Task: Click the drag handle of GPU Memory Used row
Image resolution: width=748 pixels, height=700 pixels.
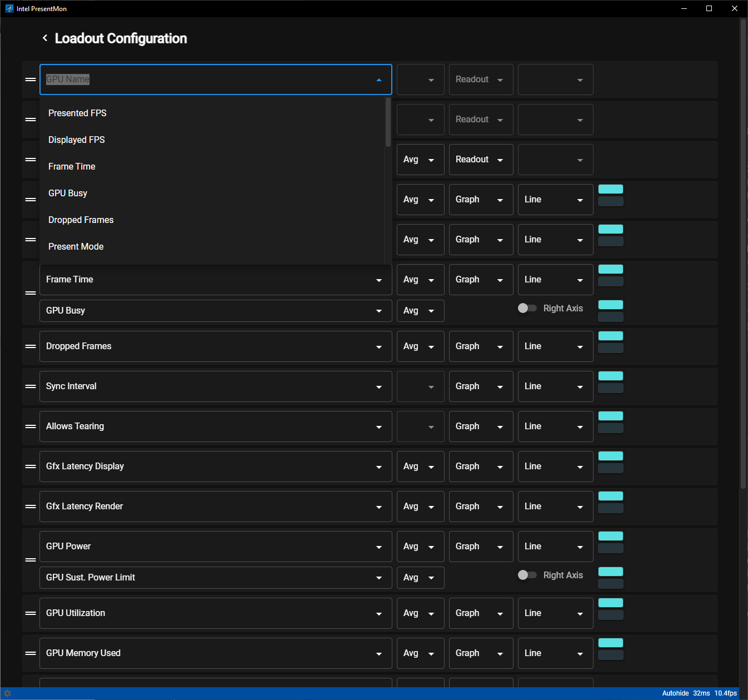Action: click(x=31, y=653)
